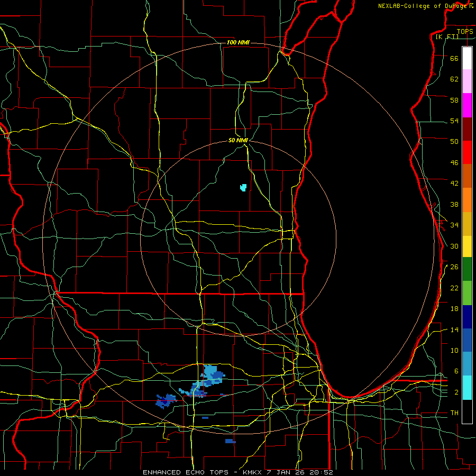Screen dimensions: 476x476
Task: Select the bright orange legend color band
Action: pos(467,200)
